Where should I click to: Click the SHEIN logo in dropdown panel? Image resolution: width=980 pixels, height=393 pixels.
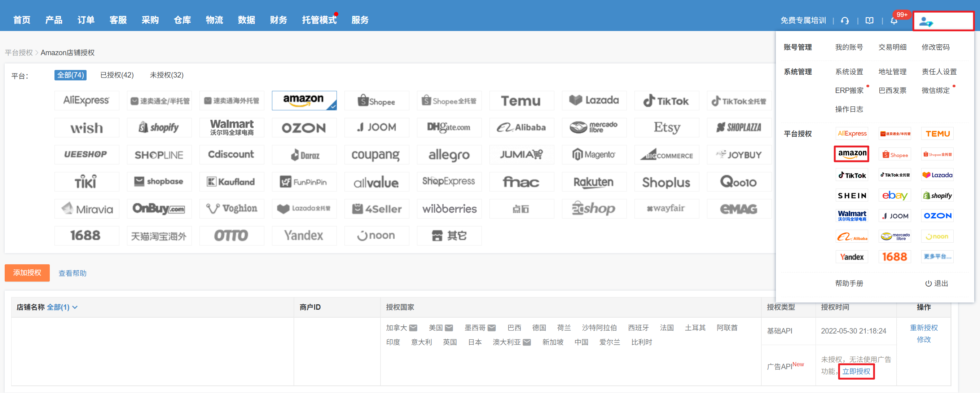[x=852, y=195]
